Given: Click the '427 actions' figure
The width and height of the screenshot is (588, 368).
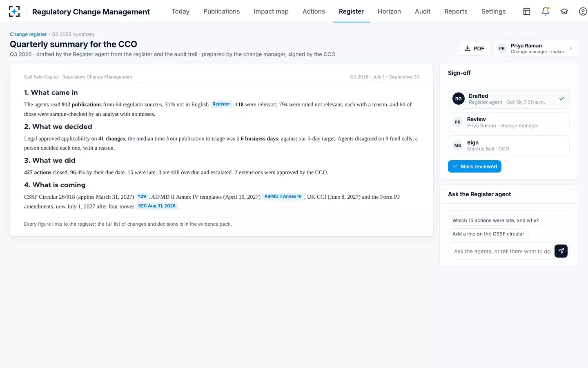Looking at the screenshot, I should click(x=38, y=173).
